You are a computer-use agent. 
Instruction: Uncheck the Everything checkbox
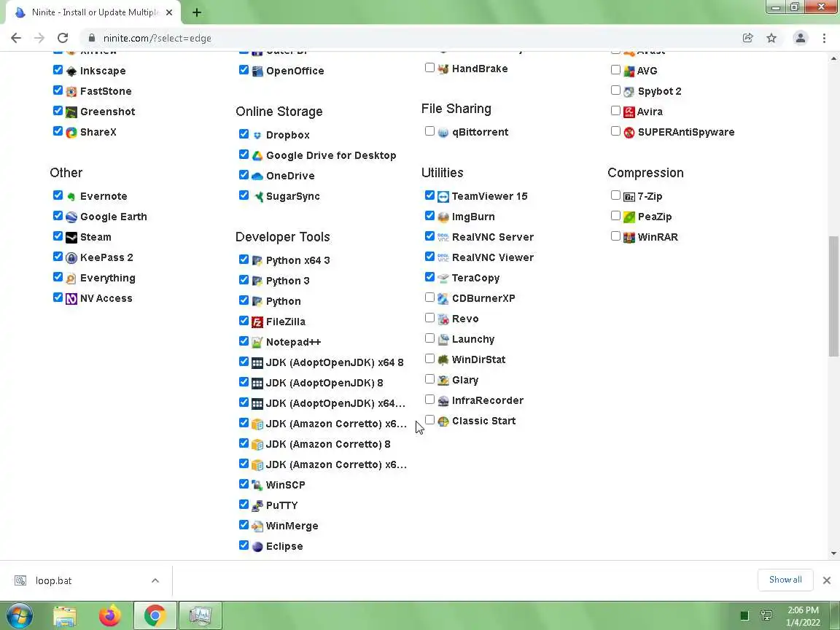58,277
